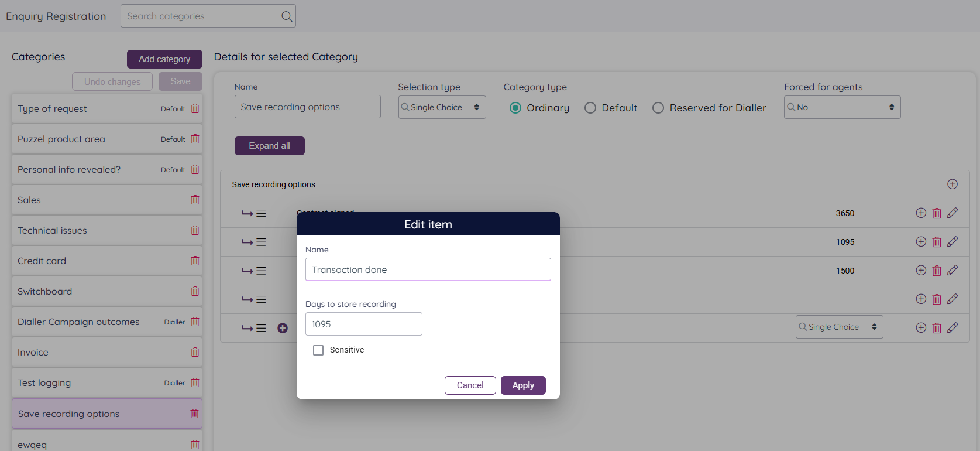Tick the Sensitive checkbox

318,350
